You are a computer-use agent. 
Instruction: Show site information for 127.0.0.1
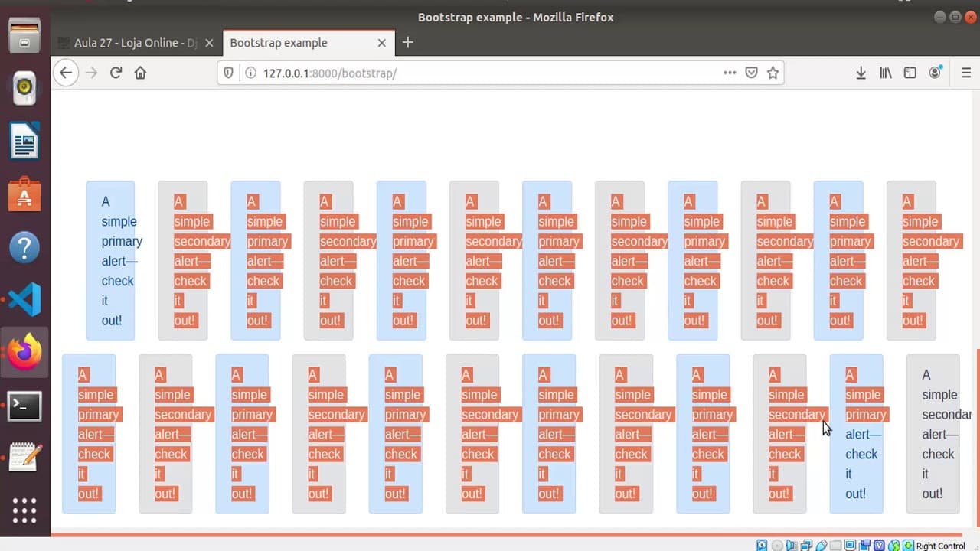250,73
